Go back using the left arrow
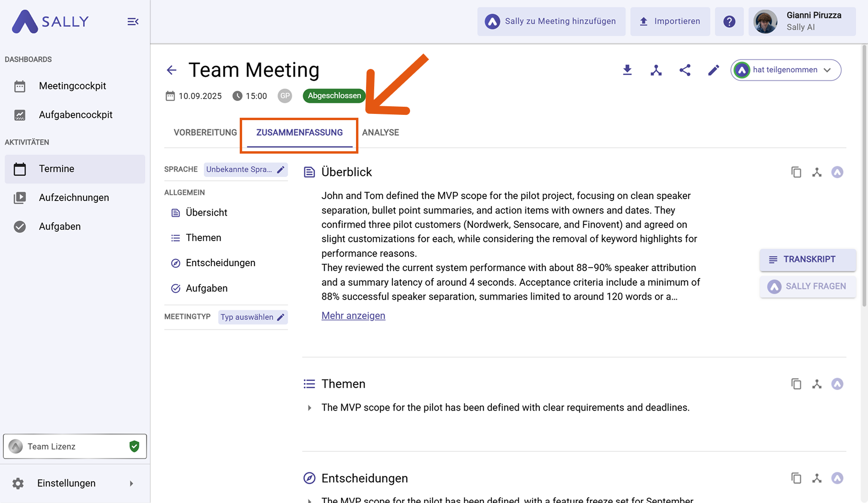 point(171,70)
